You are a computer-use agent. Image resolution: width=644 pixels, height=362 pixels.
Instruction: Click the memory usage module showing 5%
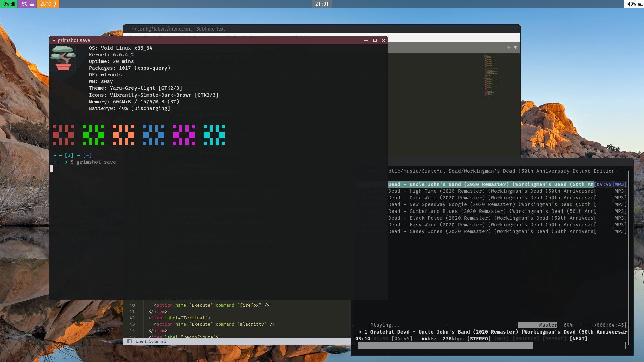[x=28, y=4]
